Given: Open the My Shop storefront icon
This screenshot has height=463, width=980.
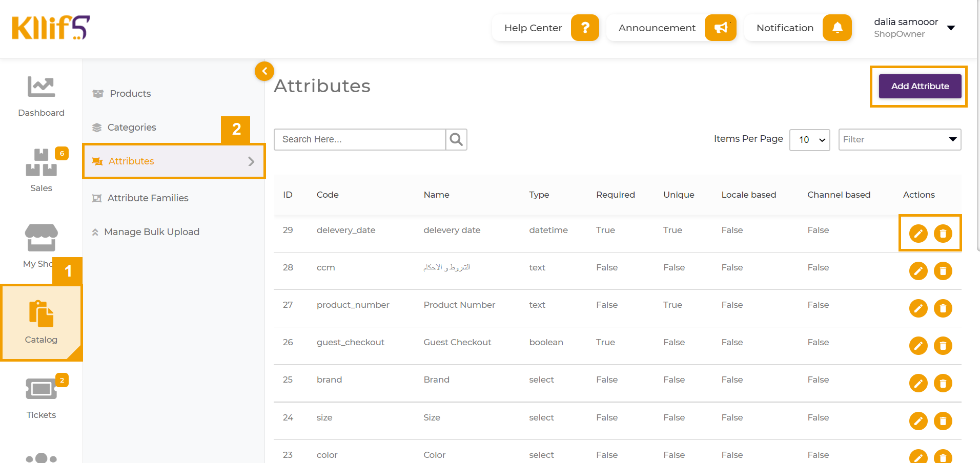Looking at the screenshot, I should 41,238.
